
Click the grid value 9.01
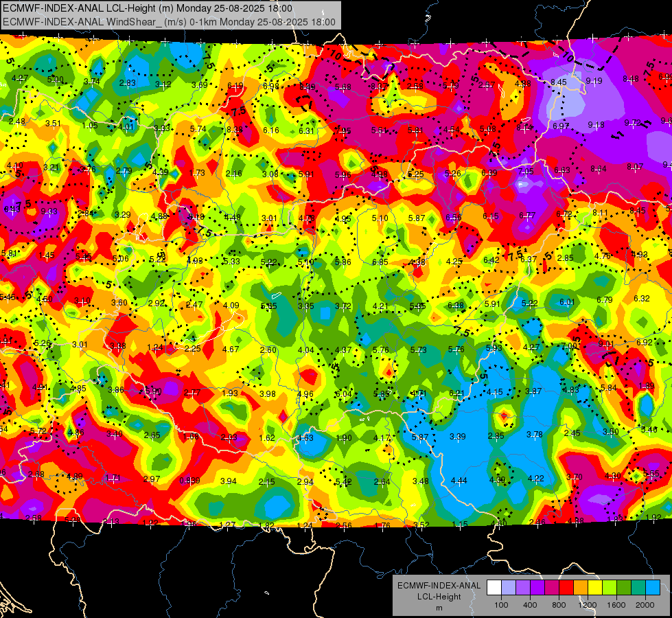click(606, 344)
